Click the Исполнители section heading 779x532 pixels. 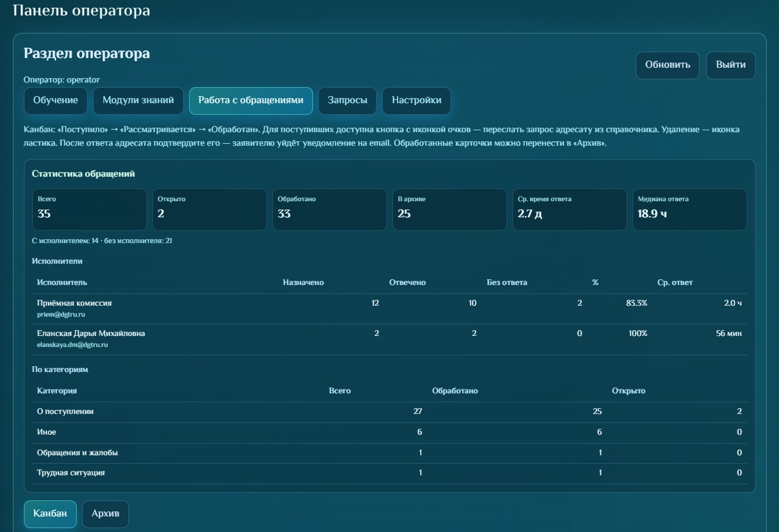tap(57, 261)
